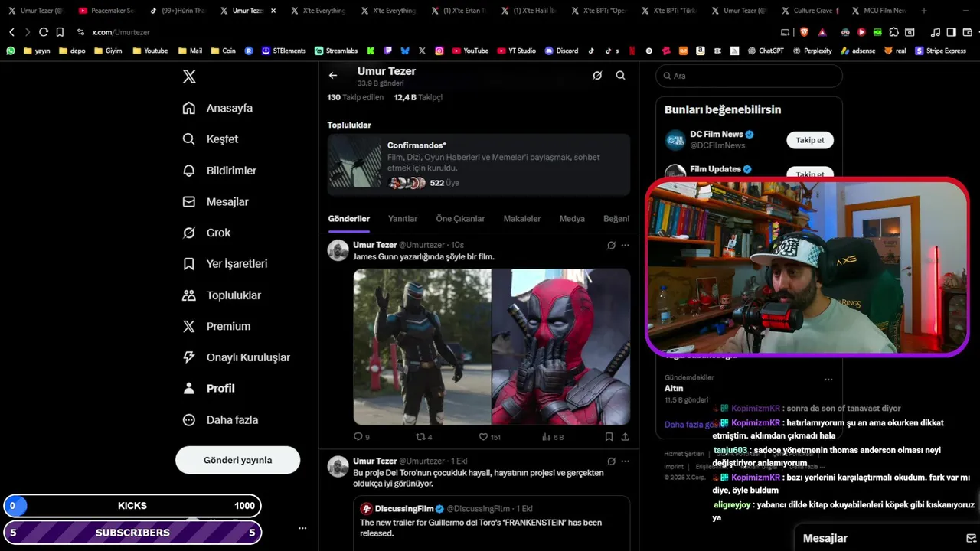The width and height of the screenshot is (980, 551).
Task: Switch to Makaleler tab
Action: (x=521, y=219)
